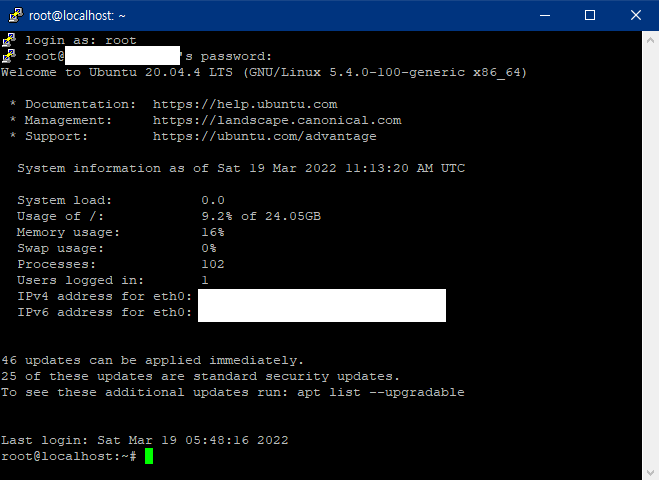Click the PuTTY icon beside 'login as: root'
659x480 pixels.
tap(9, 40)
